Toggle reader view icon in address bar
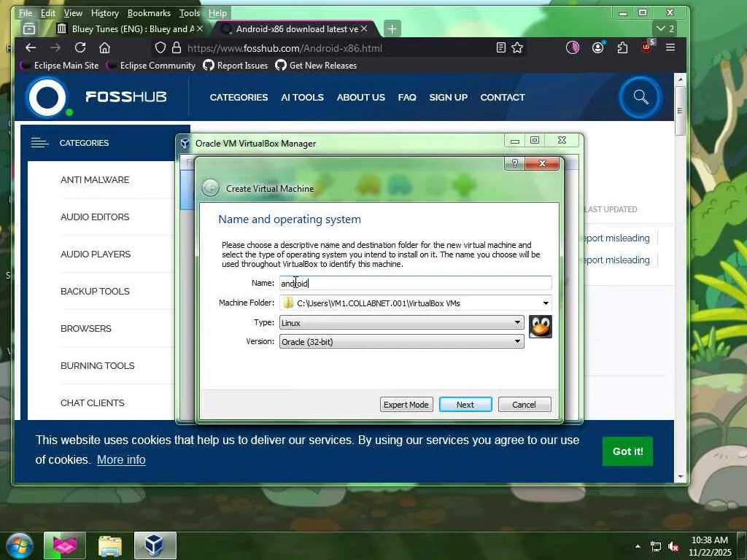 [500, 47]
